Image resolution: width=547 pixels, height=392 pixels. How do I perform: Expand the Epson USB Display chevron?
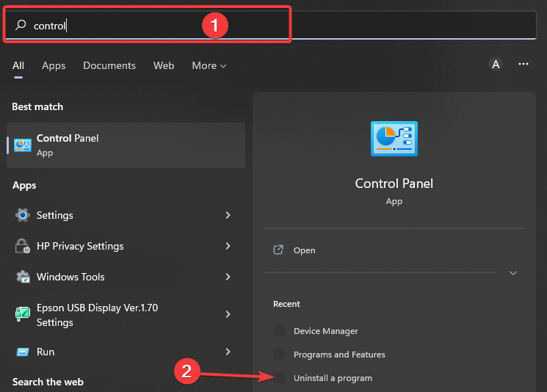click(228, 314)
